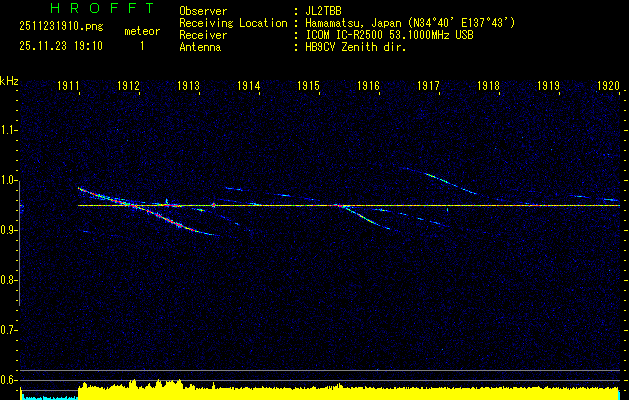Click the meteor count label

point(141,32)
